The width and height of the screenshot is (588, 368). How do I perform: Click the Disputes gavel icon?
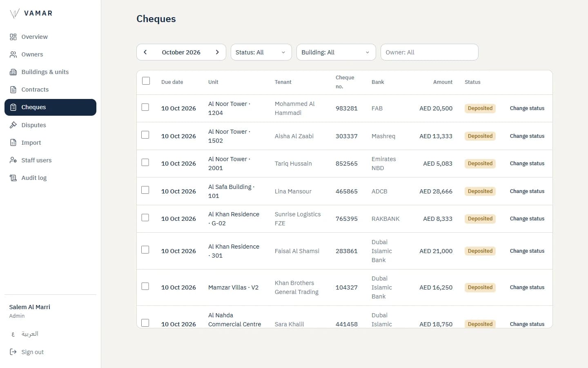pos(13,125)
